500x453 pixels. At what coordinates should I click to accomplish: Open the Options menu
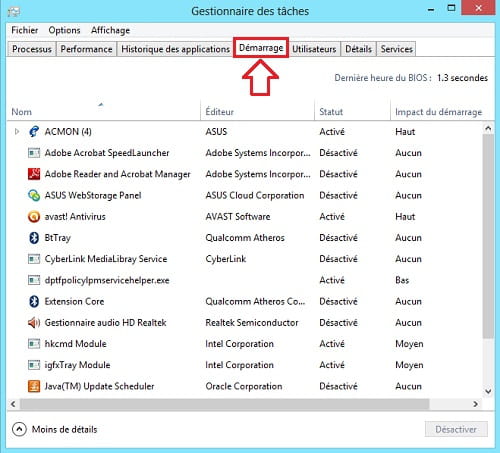click(x=64, y=30)
